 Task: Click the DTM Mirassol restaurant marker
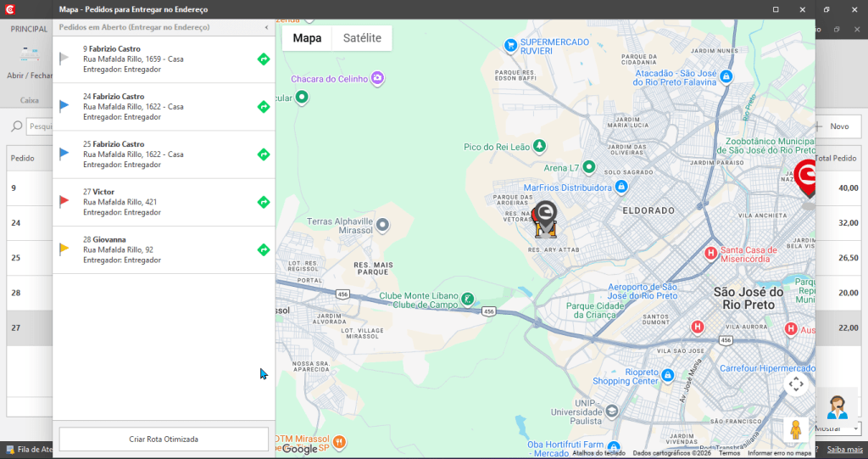pos(339,442)
